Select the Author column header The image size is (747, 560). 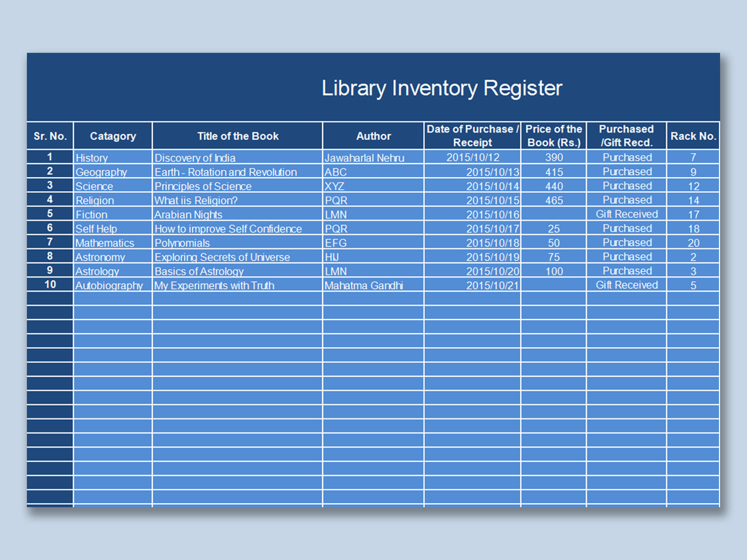tap(373, 136)
